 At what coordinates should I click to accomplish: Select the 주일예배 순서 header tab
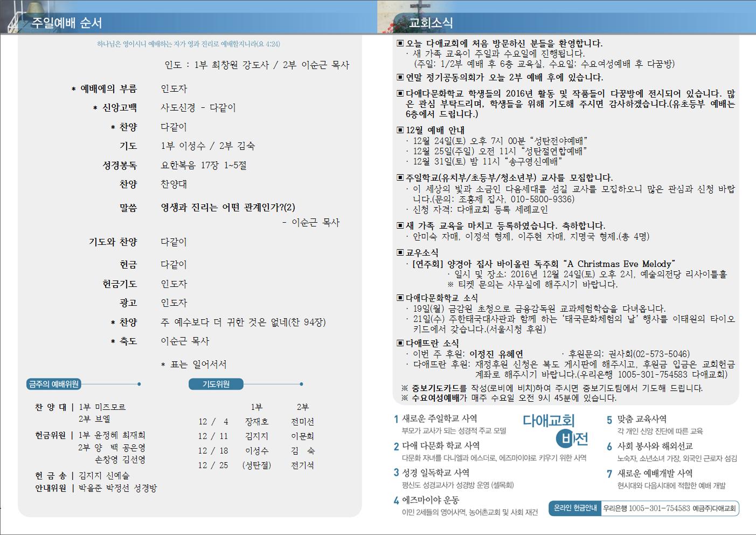click(67, 23)
